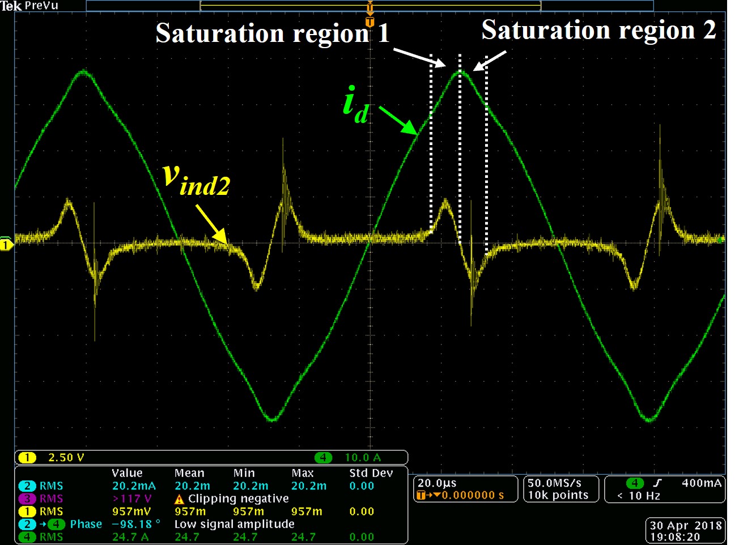The width and height of the screenshot is (756, 545).
Task: Click the clipping negative warning triangle
Action: point(180,499)
